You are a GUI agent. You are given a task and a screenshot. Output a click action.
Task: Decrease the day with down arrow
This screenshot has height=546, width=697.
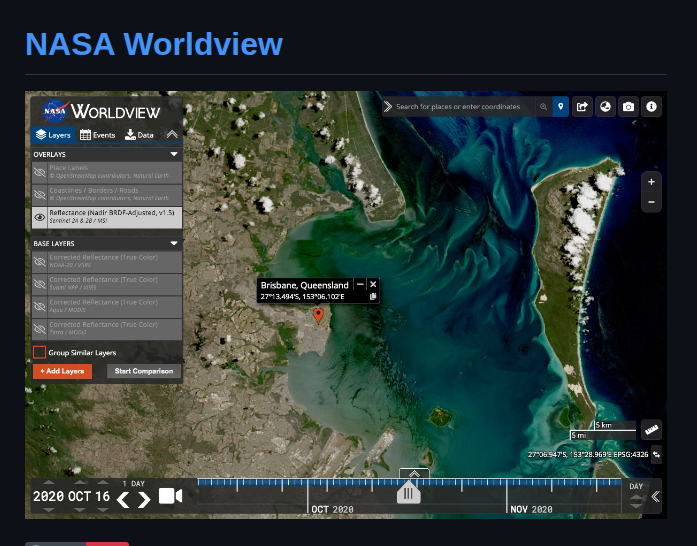[x=103, y=510]
